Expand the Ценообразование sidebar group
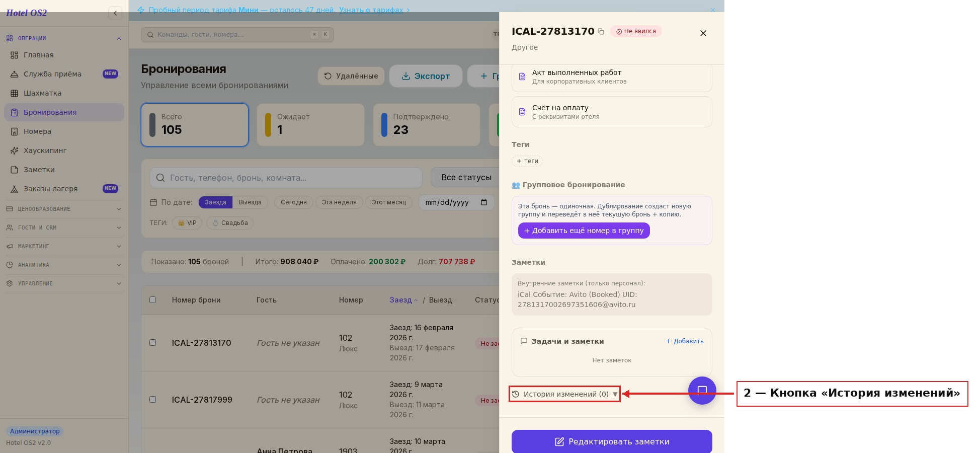980x453 pixels. pos(64,209)
